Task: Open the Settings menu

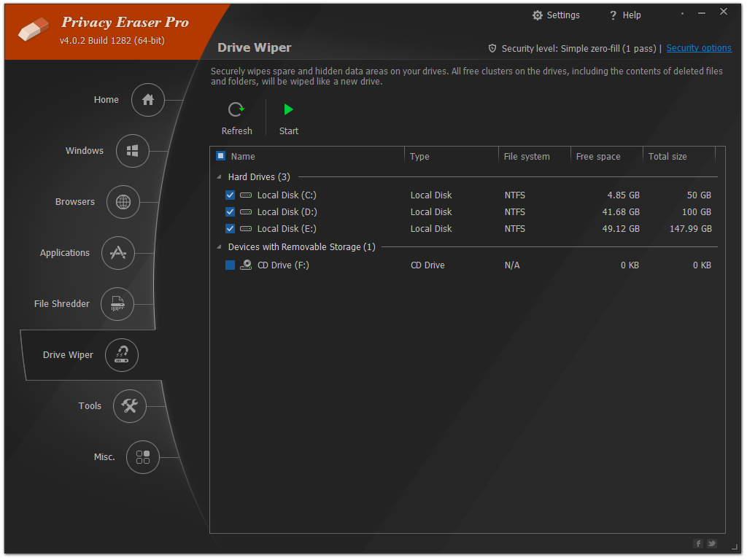Action: coord(556,15)
